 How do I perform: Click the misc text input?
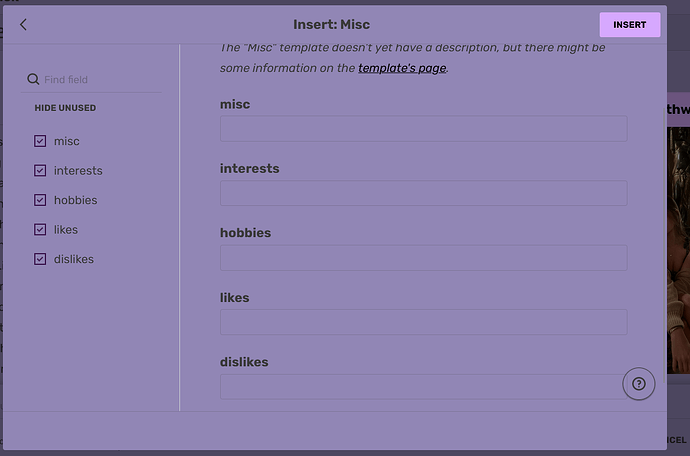(423, 129)
